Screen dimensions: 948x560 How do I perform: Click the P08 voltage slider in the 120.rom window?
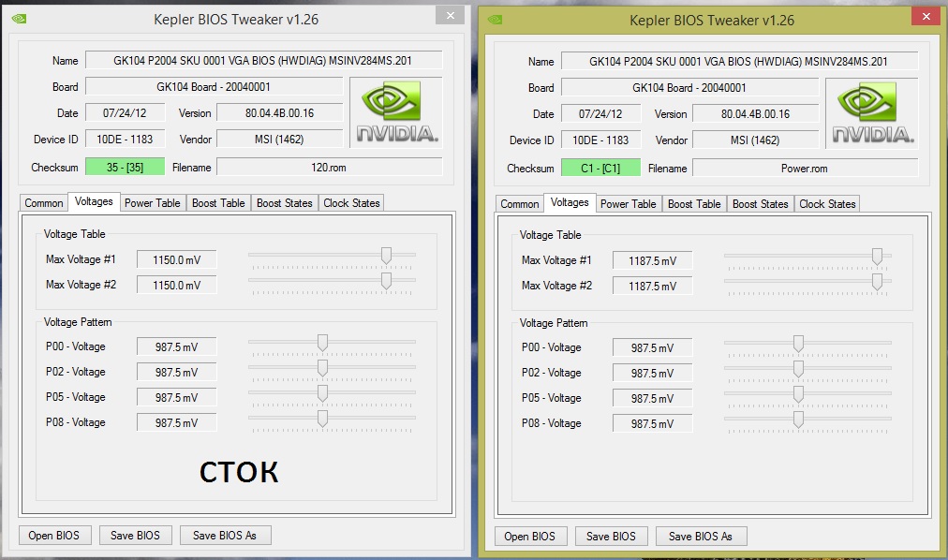coord(322,419)
